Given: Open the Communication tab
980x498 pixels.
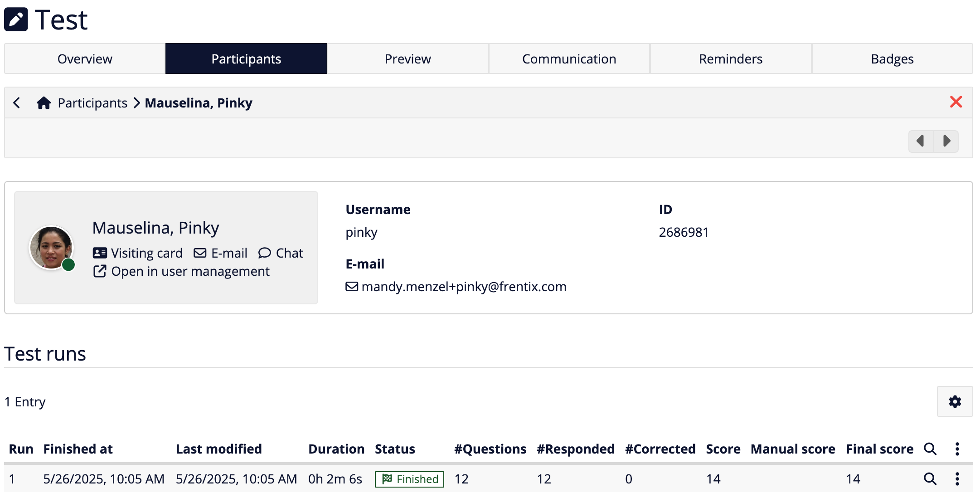Looking at the screenshot, I should pyautogui.click(x=569, y=59).
